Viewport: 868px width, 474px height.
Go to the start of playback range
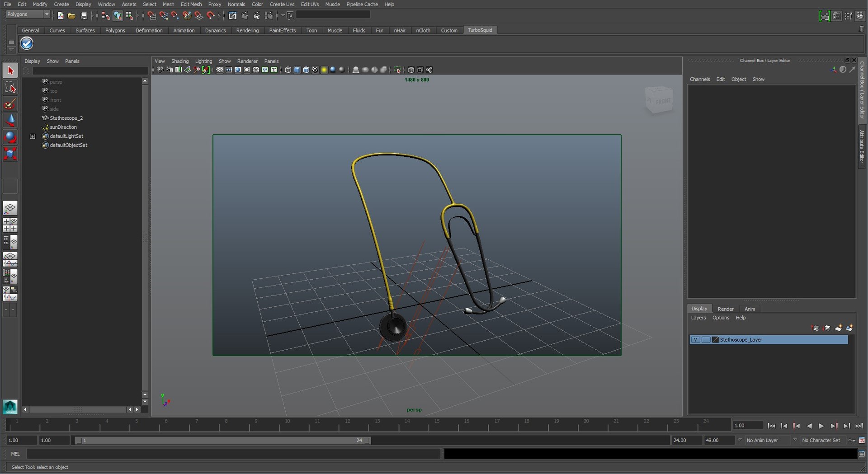click(x=771, y=426)
